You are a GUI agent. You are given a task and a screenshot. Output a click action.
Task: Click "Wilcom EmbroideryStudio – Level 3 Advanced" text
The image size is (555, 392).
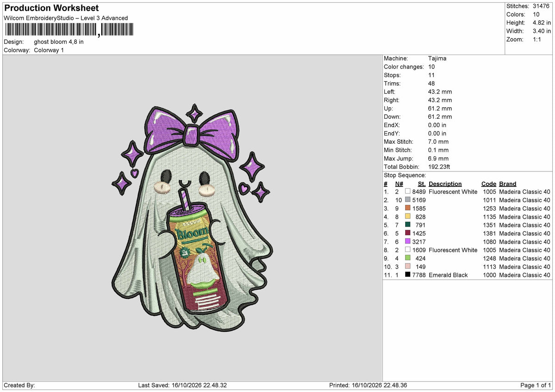pos(66,18)
